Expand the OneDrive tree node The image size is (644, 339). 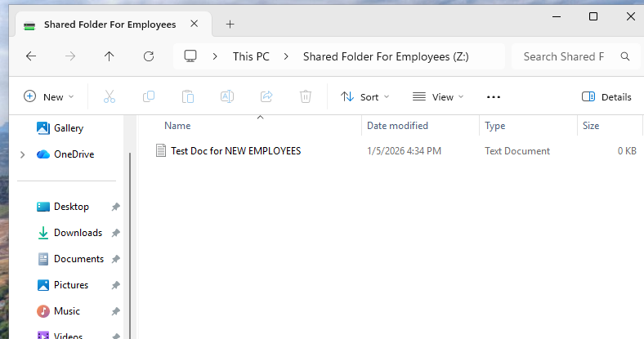pyautogui.click(x=22, y=154)
